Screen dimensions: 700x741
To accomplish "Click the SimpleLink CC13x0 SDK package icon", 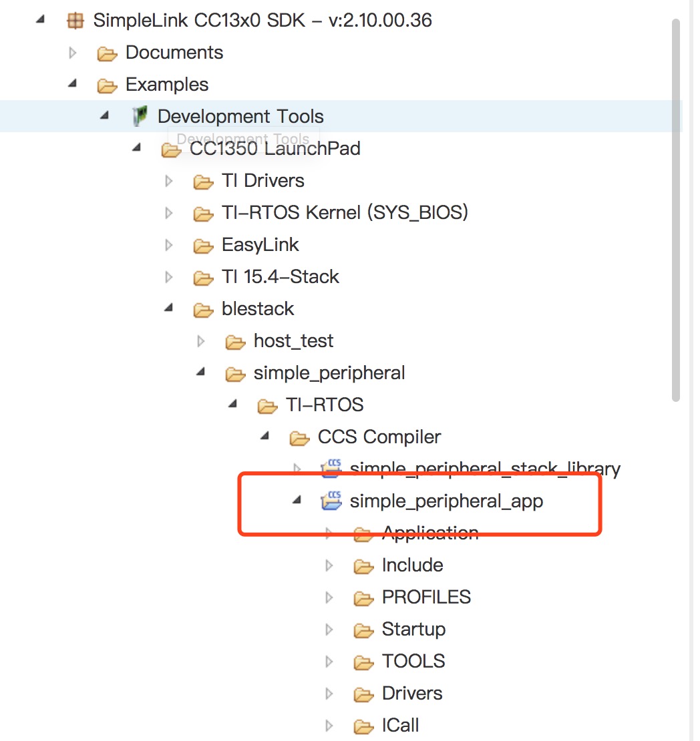I will coord(75,21).
